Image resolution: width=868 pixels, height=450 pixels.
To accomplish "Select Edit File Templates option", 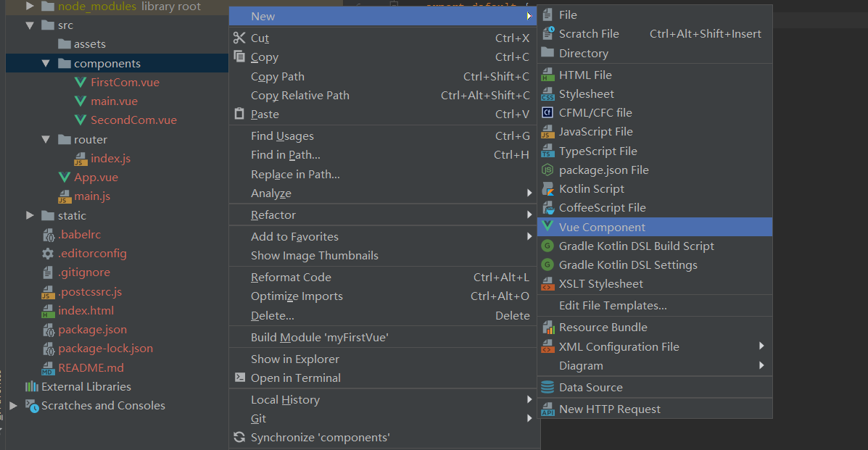I will (613, 306).
